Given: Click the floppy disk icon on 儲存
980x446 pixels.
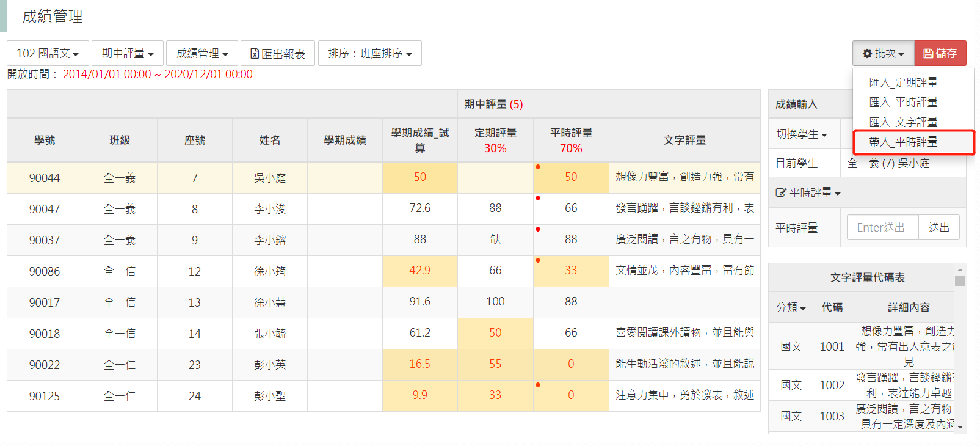Looking at the screenshot, I should 928,54.
